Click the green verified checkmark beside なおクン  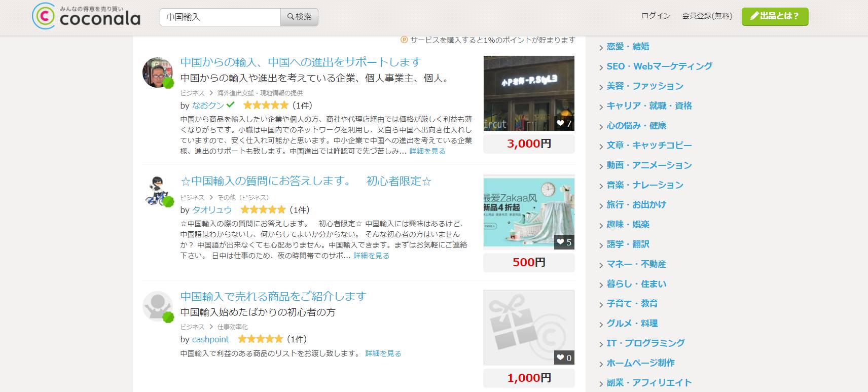click(x=231, y=105)
